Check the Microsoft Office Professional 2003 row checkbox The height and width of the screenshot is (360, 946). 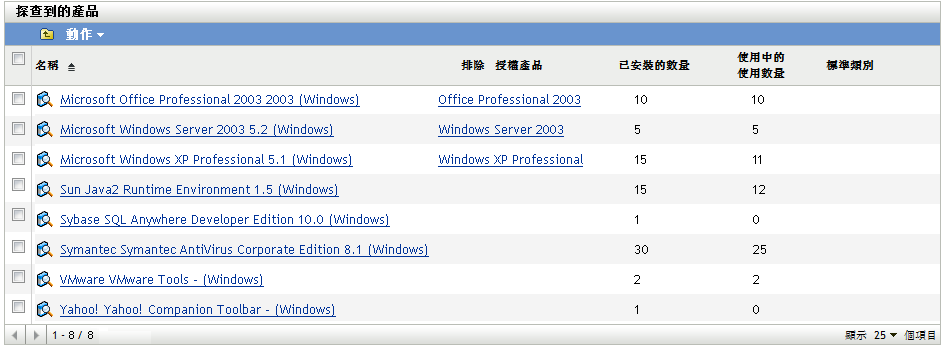19,98
